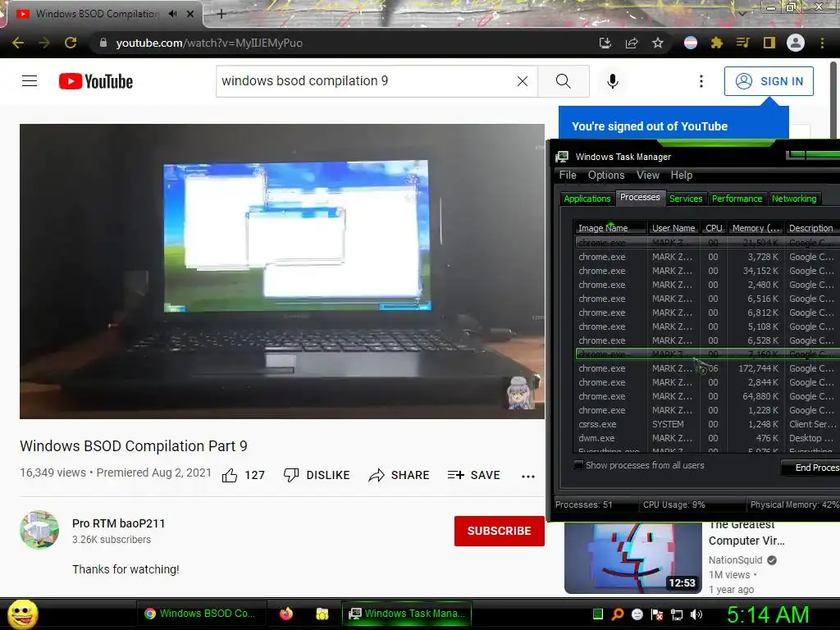Click the install app icon in address bar
Viewport: 840px width, 630px height.
605,43
